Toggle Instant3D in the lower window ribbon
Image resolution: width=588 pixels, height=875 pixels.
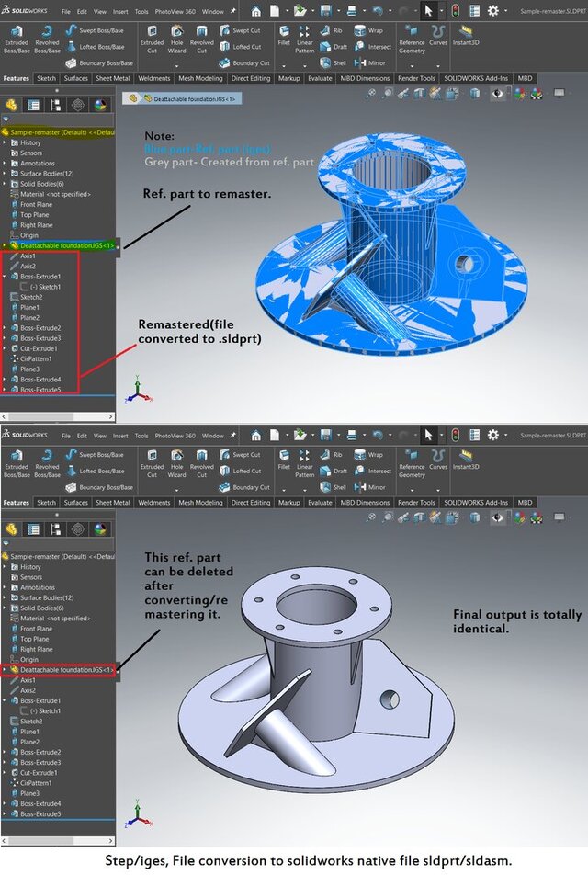coord(466,460)
